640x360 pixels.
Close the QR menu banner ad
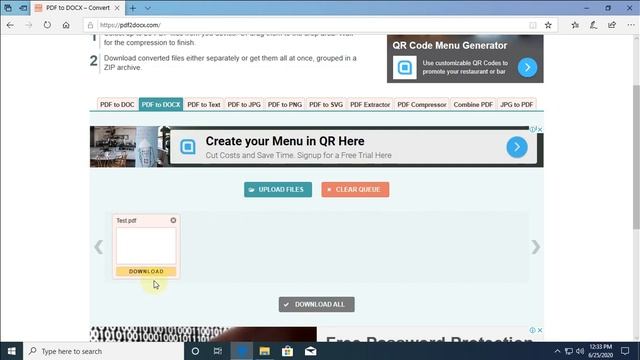point(540,129)
